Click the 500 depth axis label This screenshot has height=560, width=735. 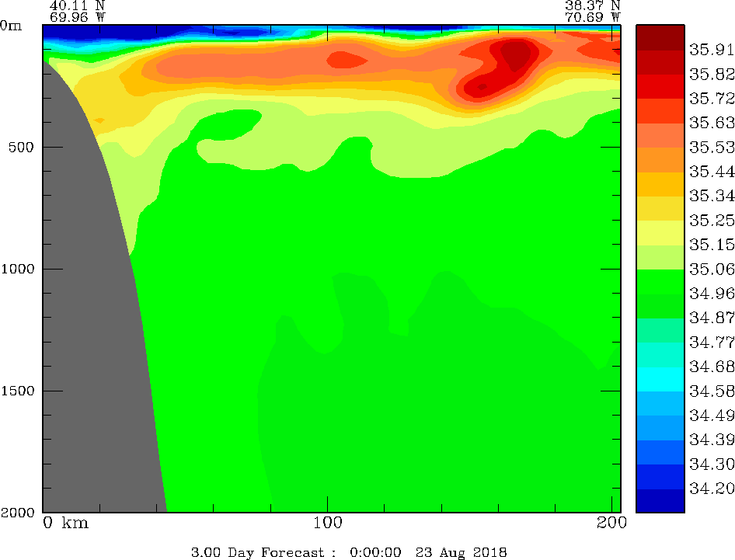pos(22,147)
